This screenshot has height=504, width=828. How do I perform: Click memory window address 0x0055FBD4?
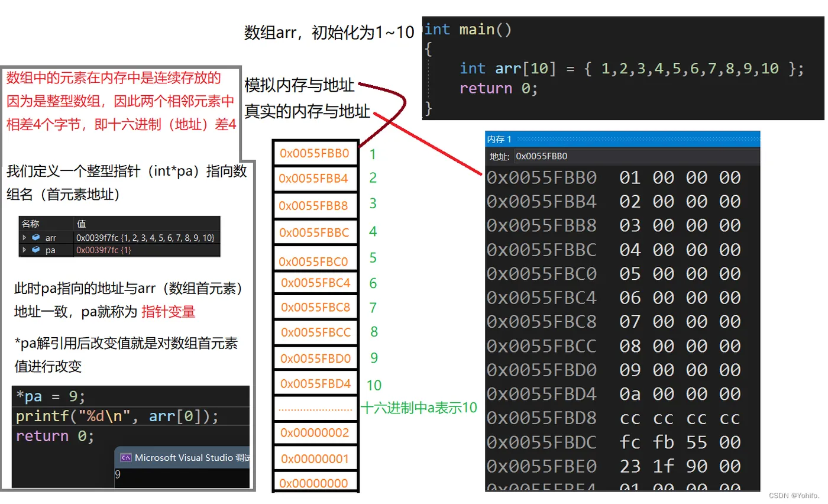point(542,394)
